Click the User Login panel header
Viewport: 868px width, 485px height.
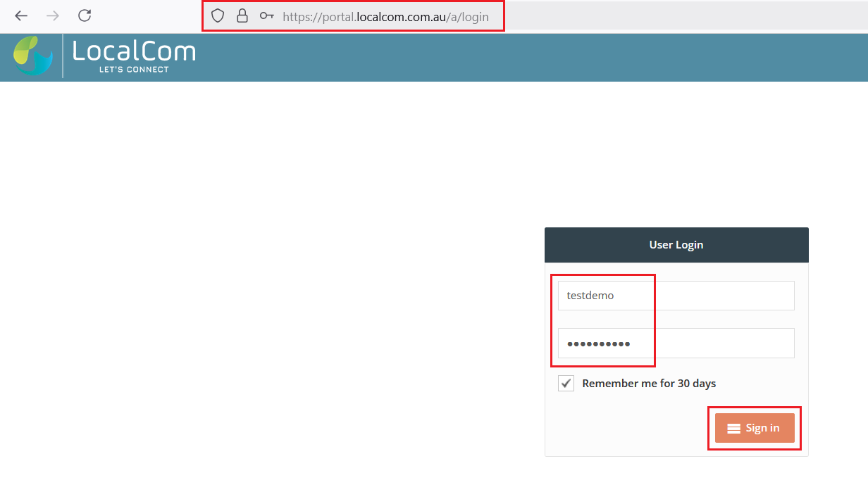[676, 245]
